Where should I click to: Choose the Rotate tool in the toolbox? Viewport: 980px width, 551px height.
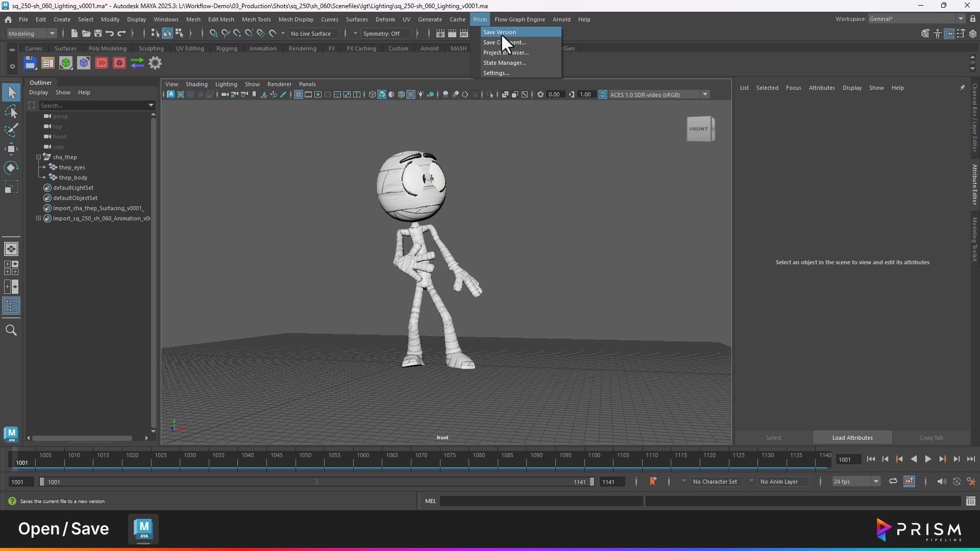tap(11, 168)
